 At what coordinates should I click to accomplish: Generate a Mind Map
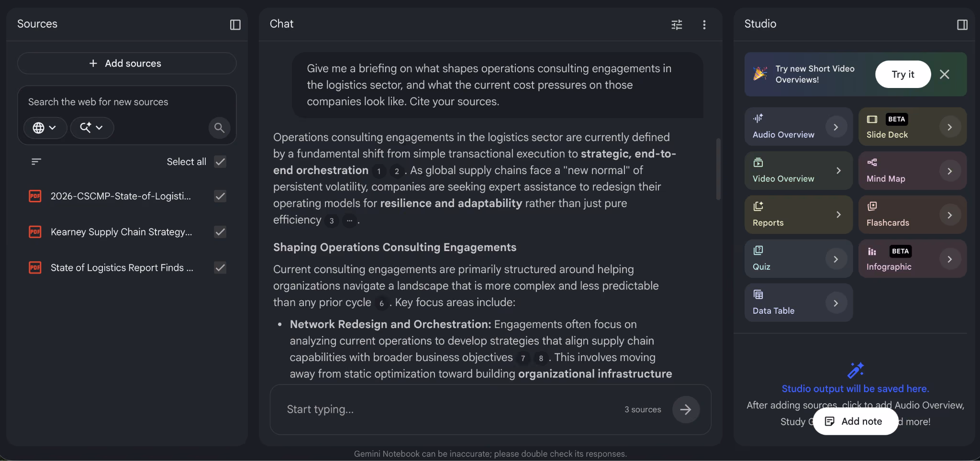(x=912, y=171)
